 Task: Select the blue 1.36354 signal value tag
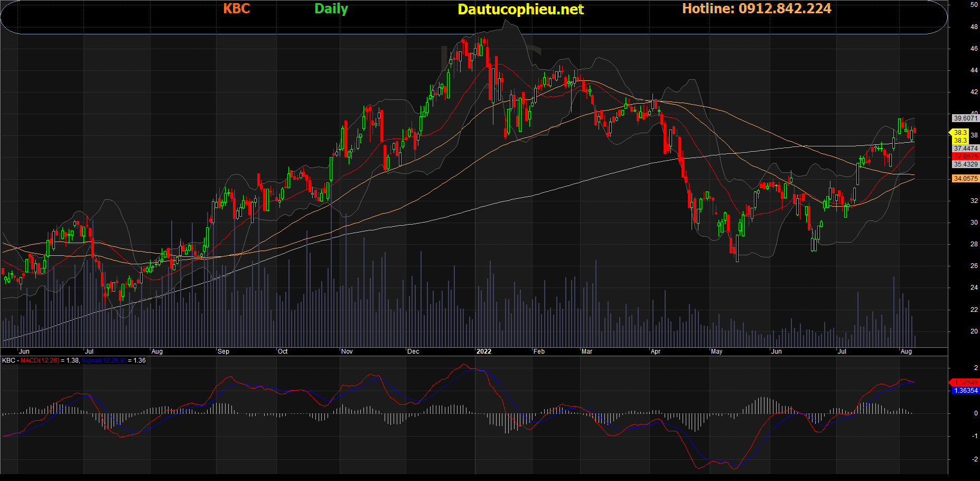tap(965, 391)
